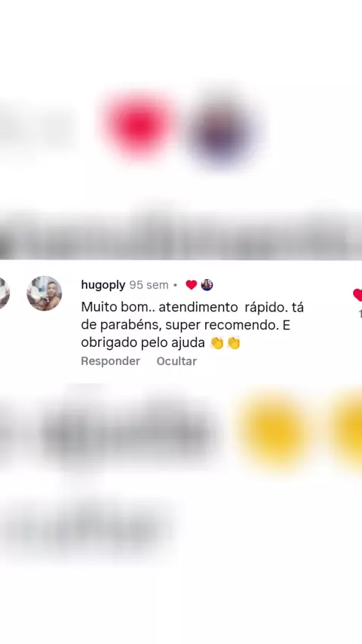Click the red heart beside the 95 sem timestamp
The image size is (362, 644).
191,284
